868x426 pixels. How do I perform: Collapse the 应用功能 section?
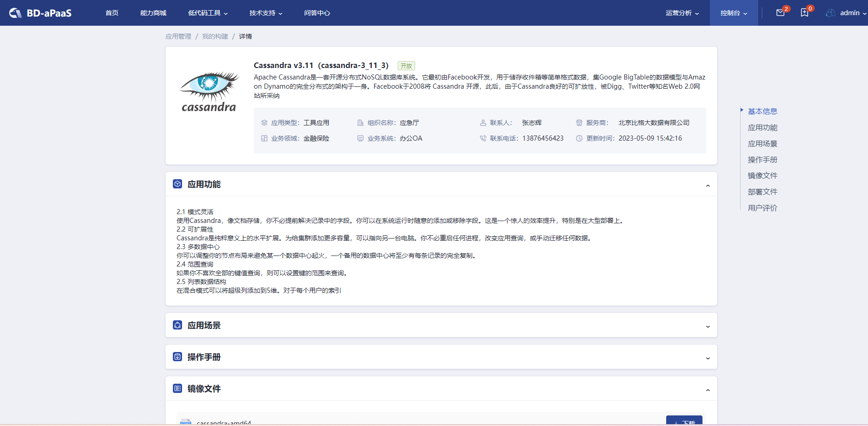(x=708, y=186)
